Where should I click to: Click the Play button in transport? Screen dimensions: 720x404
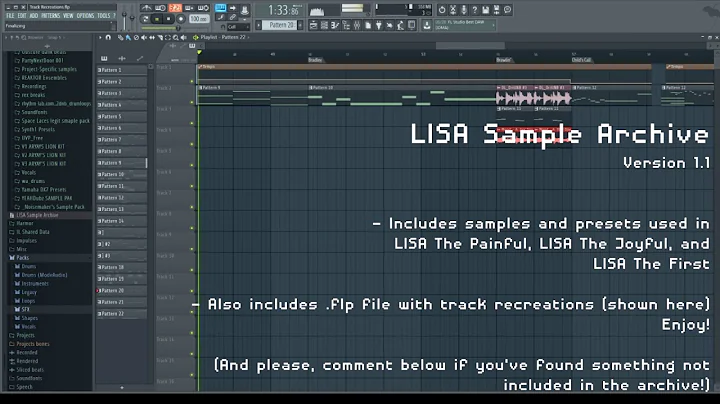(x=157, y=19)
